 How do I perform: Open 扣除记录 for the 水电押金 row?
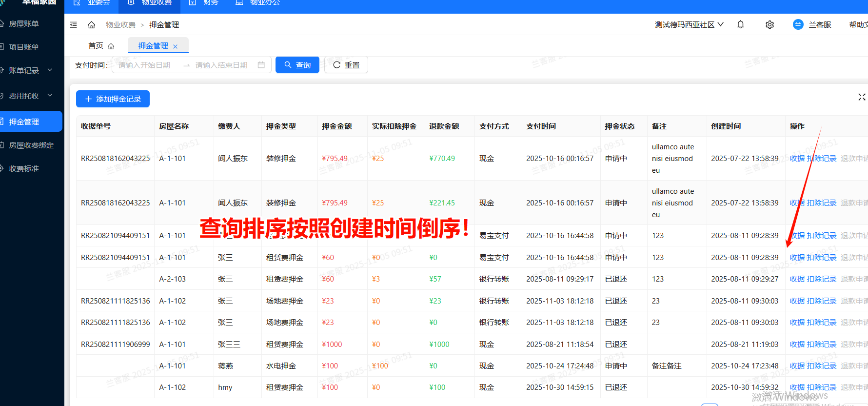[x=822, y=366]
